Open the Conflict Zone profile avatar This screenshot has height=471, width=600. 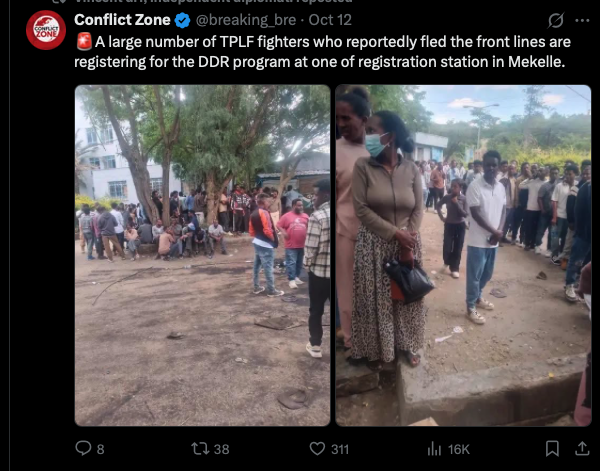pyautogui.click(x=46, y=30)
